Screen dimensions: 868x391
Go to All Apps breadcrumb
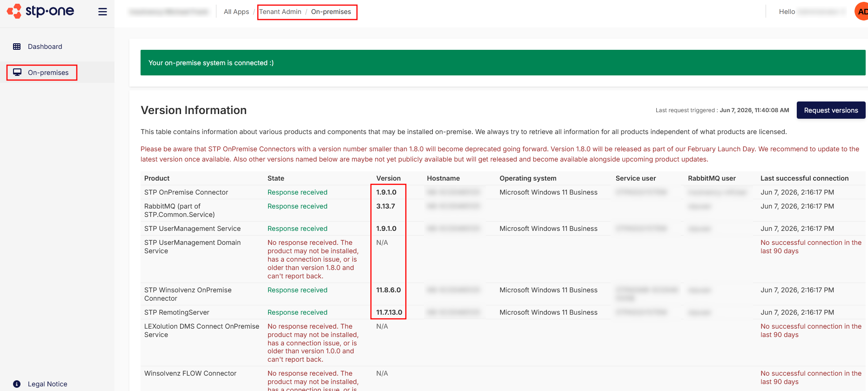point(236,12)
